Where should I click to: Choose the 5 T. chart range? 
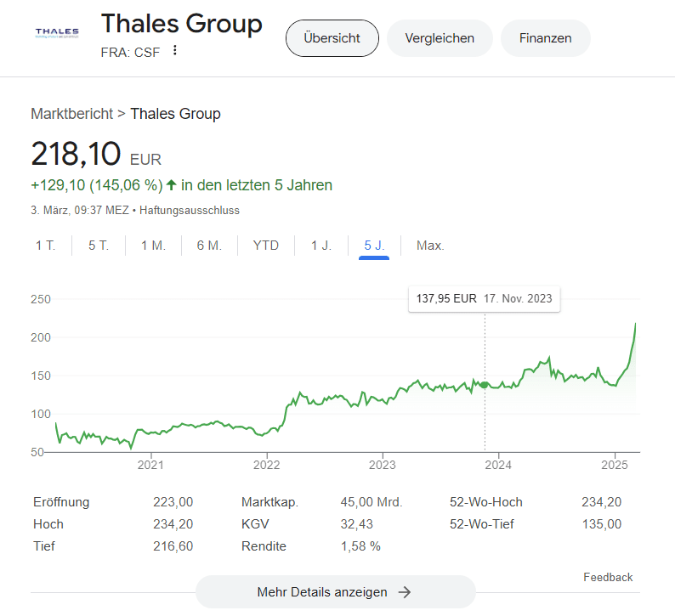(99, 246)
